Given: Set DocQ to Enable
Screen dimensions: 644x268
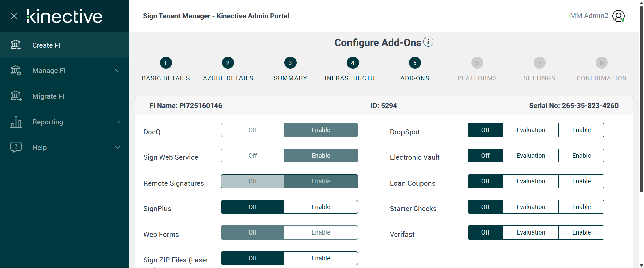Looking at the screenshot, I should click(x=321, y=130).
